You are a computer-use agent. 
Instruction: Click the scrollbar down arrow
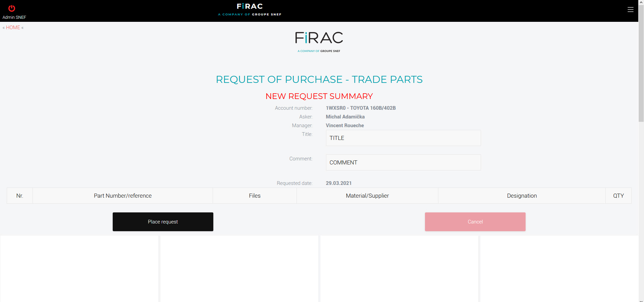(641, 300)
